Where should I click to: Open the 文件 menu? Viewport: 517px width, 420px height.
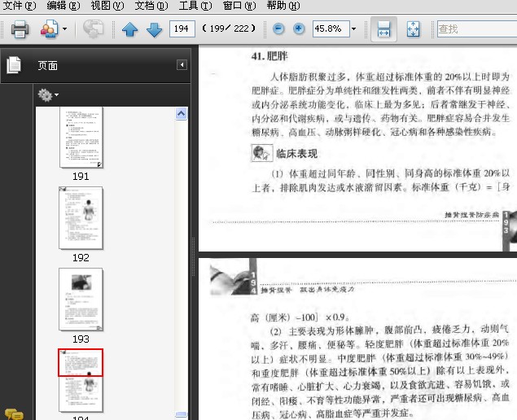click(x=20, y=6)
